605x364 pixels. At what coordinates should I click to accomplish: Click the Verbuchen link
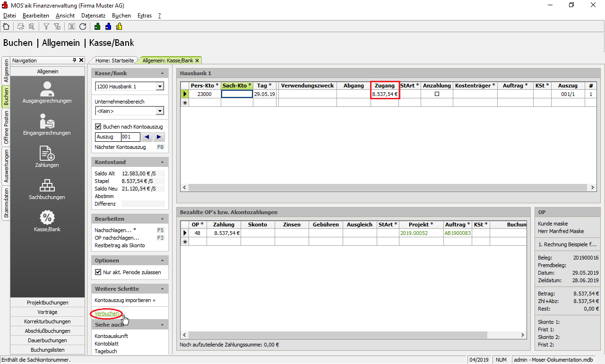107,313
